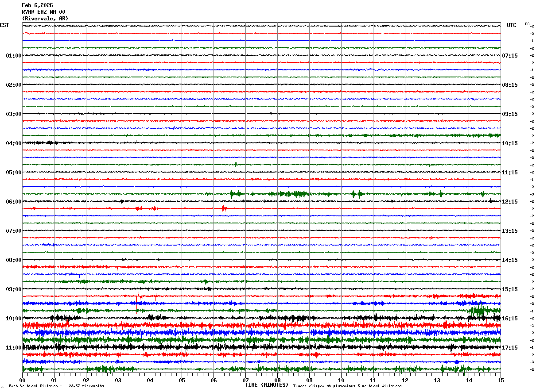Viewport: 536px width, 392px height.
Task: Click minute tick 06 on the bottom axis
Action: click(x=214, y=380)
